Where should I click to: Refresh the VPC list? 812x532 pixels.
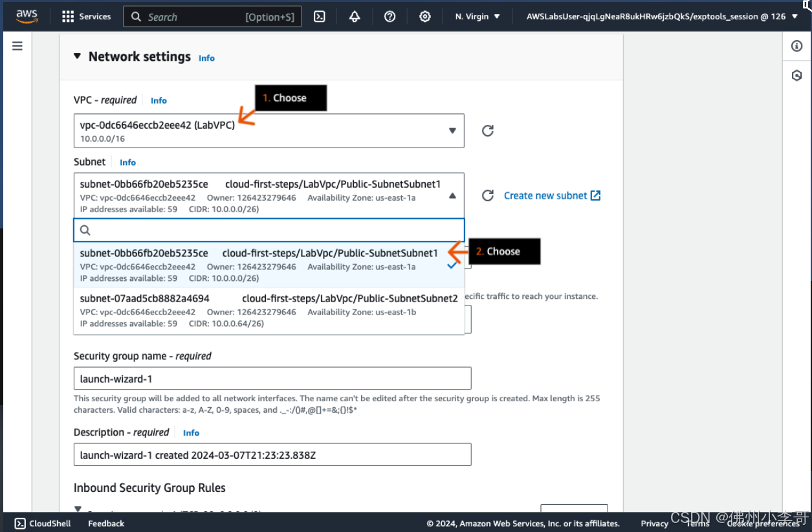488,131
